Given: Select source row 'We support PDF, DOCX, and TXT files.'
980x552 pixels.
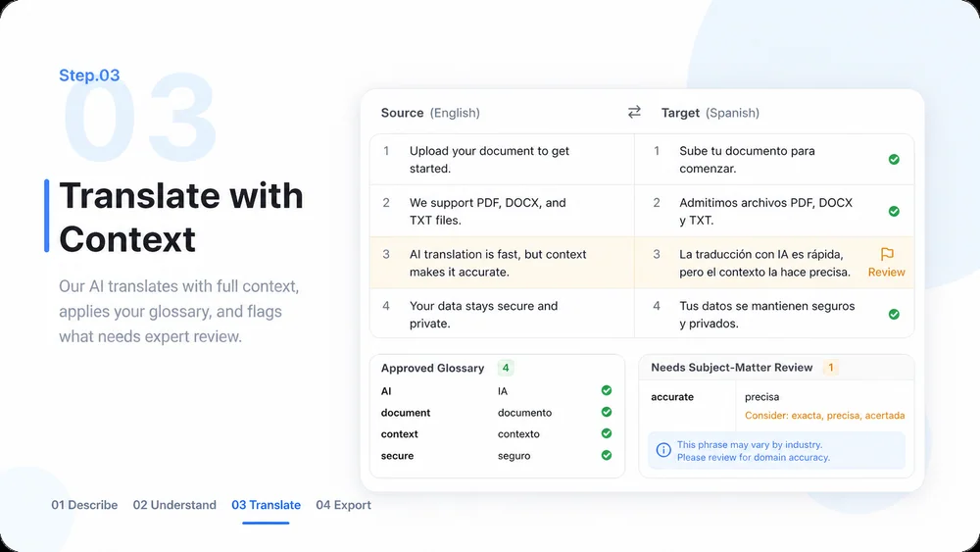Looking at the screenshot, I should (x=502, y=212).
